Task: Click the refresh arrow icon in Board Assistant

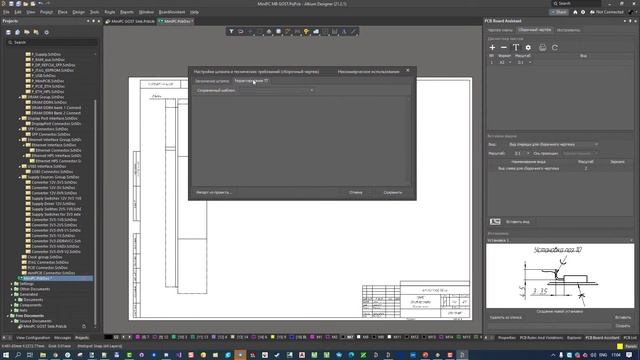Action: coord(555,47)
